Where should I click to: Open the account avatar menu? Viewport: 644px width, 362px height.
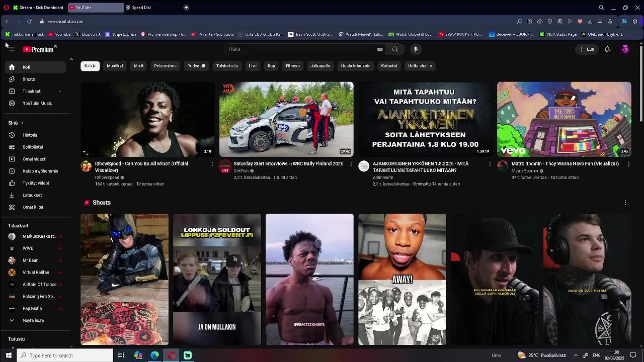click(x=625, y=49)
